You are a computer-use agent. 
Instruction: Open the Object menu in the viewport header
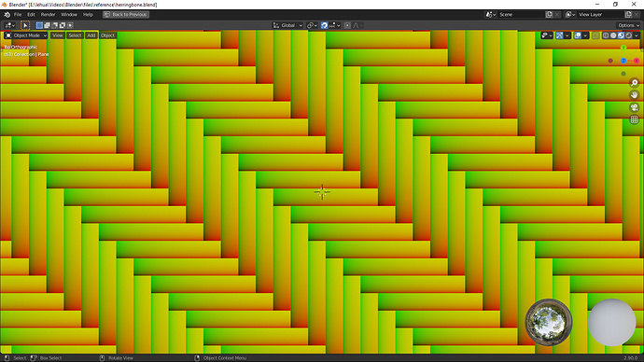point(107,35)
